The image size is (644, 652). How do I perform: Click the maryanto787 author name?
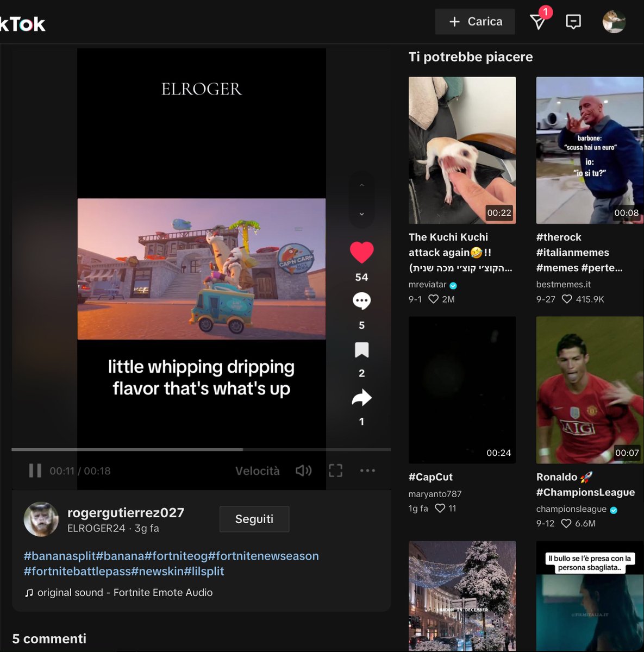tap(435, 494)
